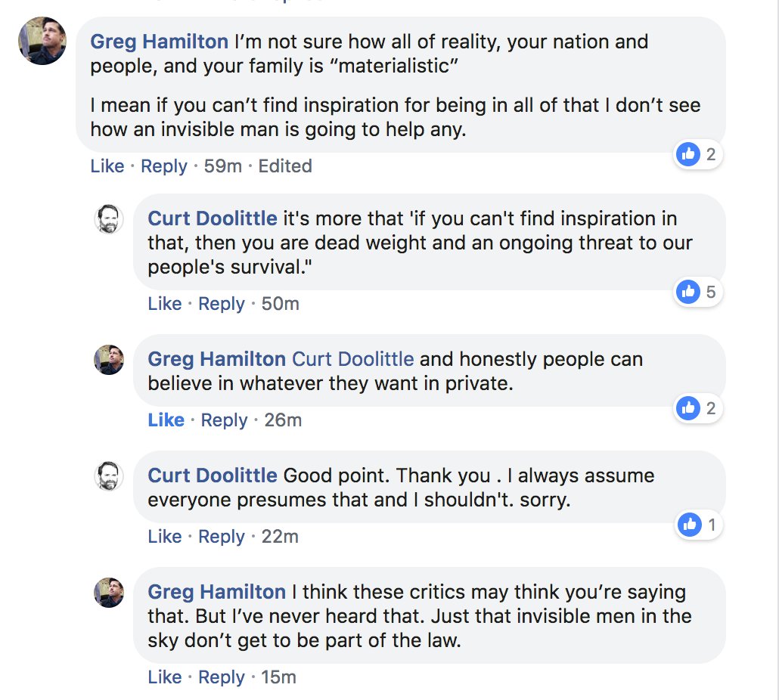Screen dimensions: 779x700
Task: Click thumbs-up icon on 'believe in private' reply
Action: [x=687, y=409]
